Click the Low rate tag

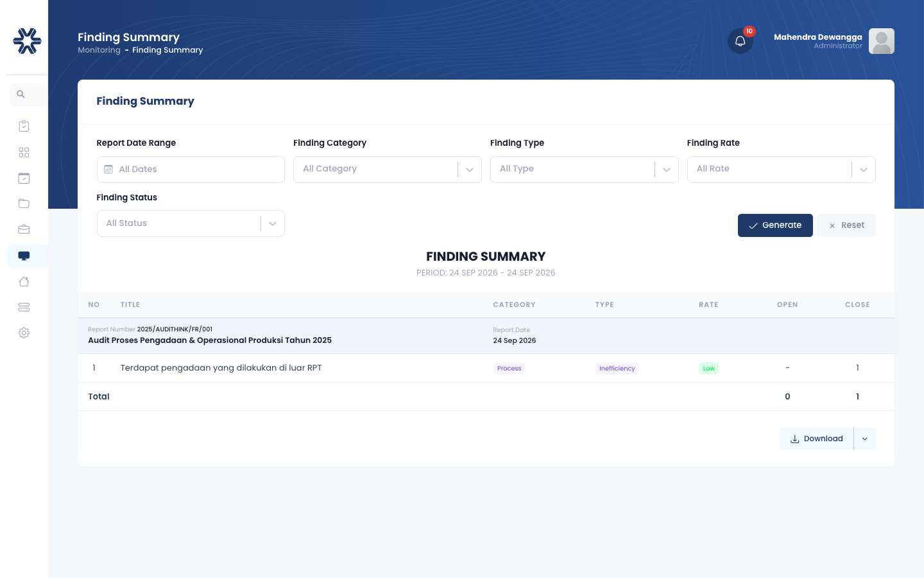(x=709, y=369)
